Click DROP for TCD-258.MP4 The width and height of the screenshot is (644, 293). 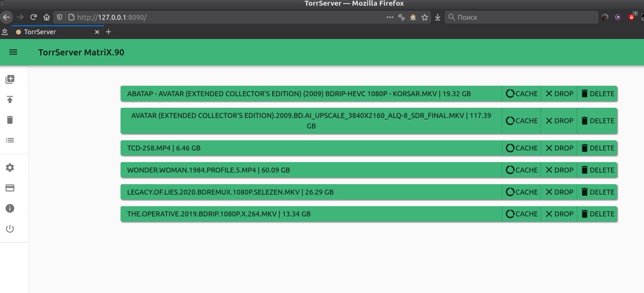tap(559, 148)
